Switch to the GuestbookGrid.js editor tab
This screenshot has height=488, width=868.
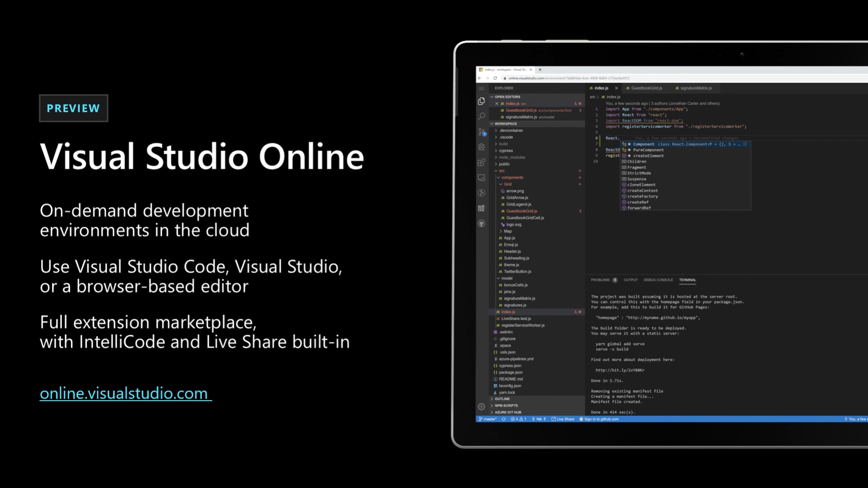(646, 88)
